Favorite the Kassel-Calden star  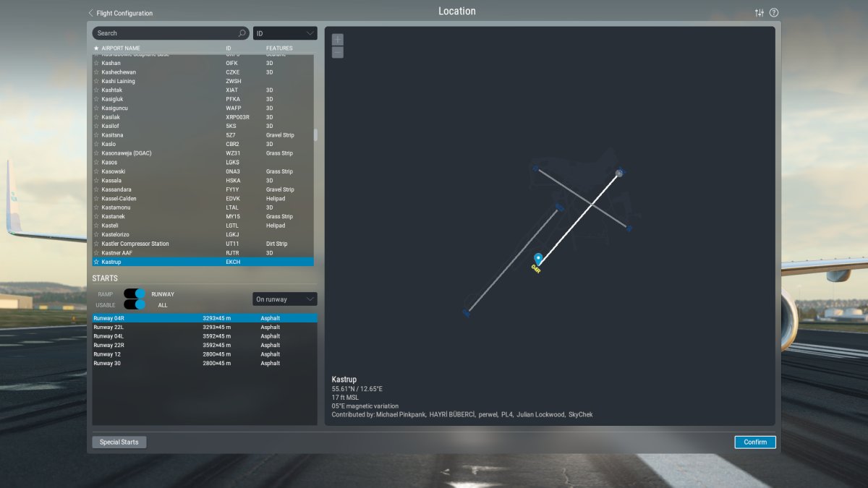click(x=96, y=199)
